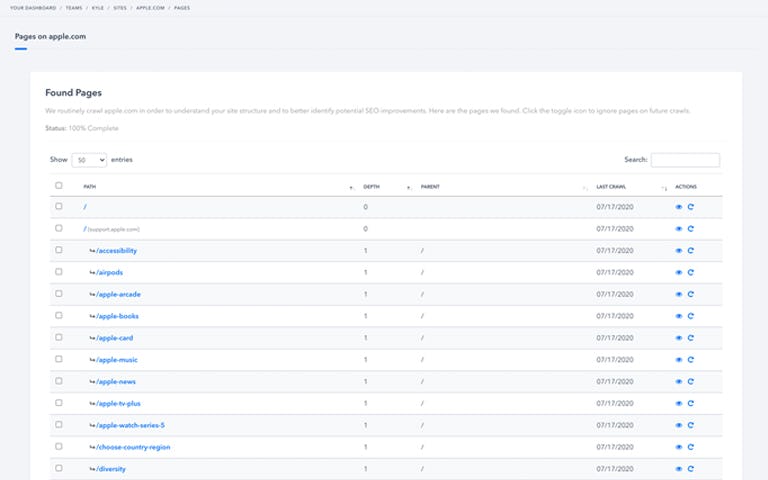Select the /apple-news row checkbox
This screenshot has width=768, height=480.
pyautogui.click(x=59, y=381)
